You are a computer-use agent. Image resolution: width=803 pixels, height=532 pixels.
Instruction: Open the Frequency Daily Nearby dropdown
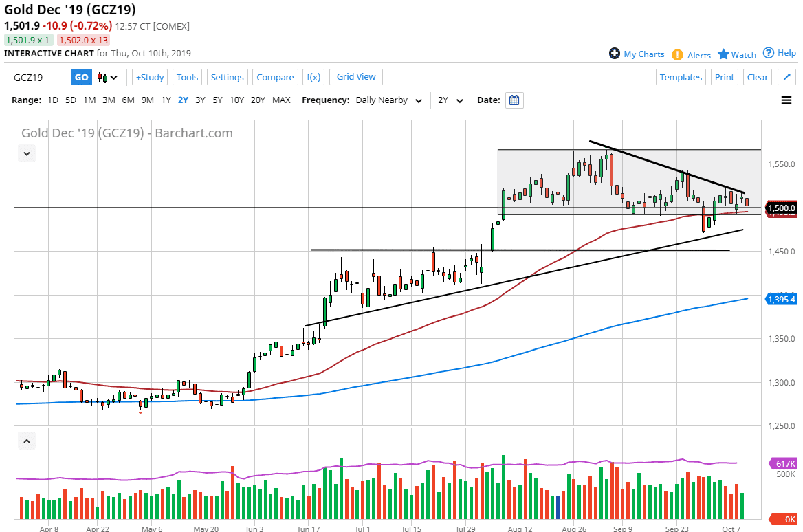[389, 100]
